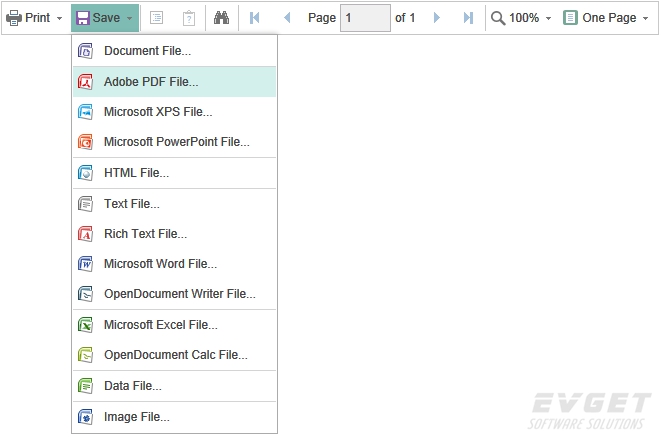Click the page number input field
The image size is (661, 437).
(365, 18)
